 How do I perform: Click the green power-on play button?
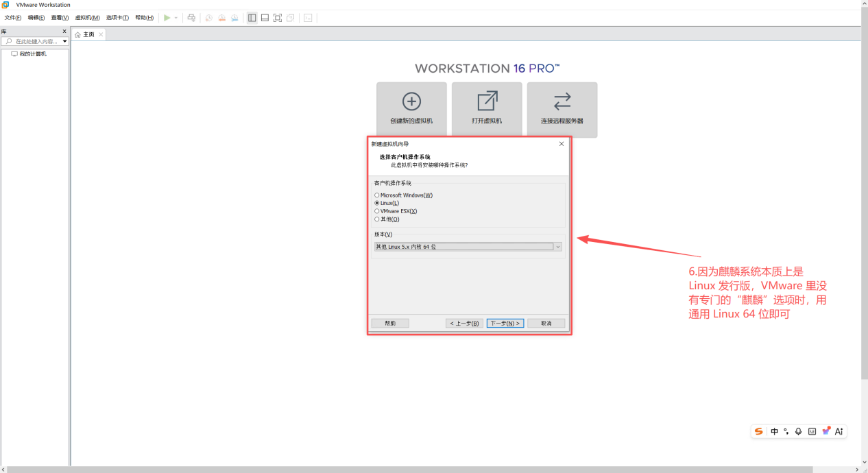(167, 18)
